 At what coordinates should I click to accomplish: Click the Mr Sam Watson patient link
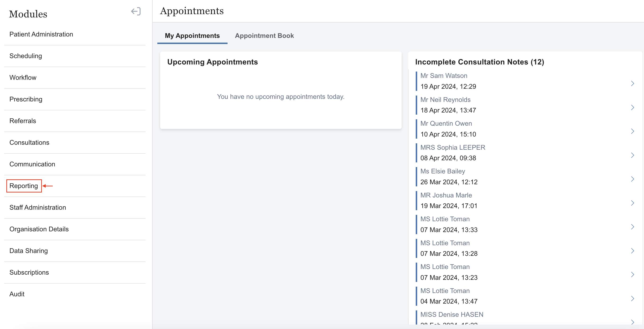click(444, 76)
